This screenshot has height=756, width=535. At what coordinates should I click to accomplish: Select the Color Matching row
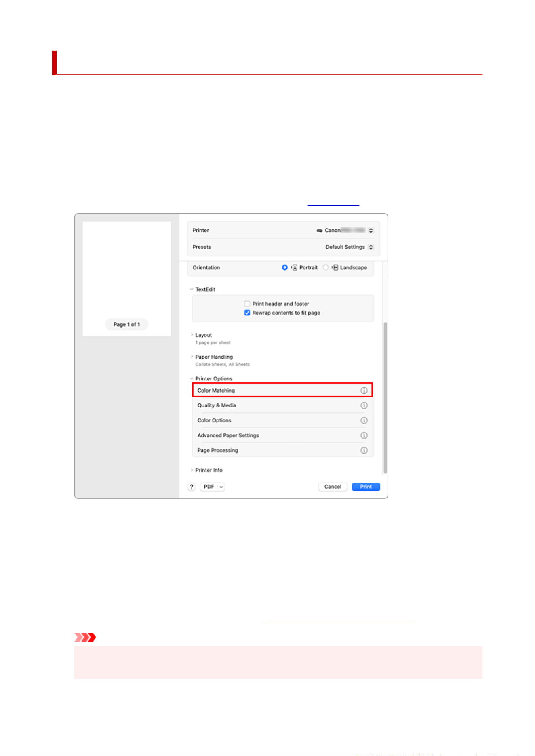282,390
